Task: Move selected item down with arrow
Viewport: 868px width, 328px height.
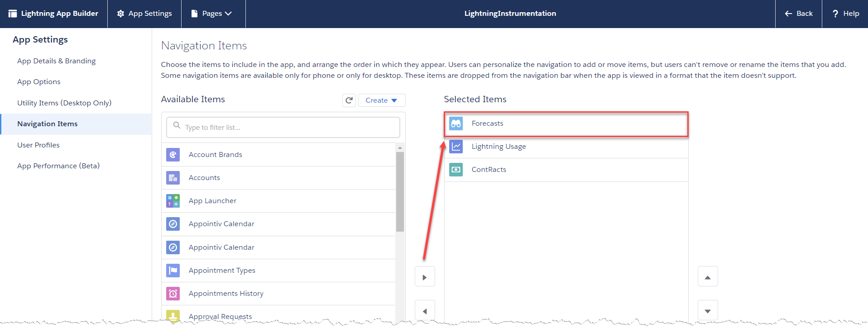Action: coord(708,311)
